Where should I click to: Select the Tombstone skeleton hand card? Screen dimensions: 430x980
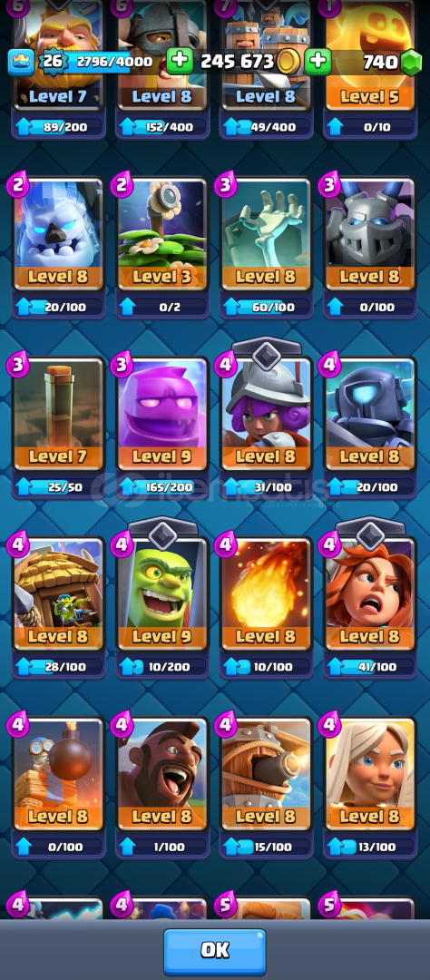click(x=266, y=234)
